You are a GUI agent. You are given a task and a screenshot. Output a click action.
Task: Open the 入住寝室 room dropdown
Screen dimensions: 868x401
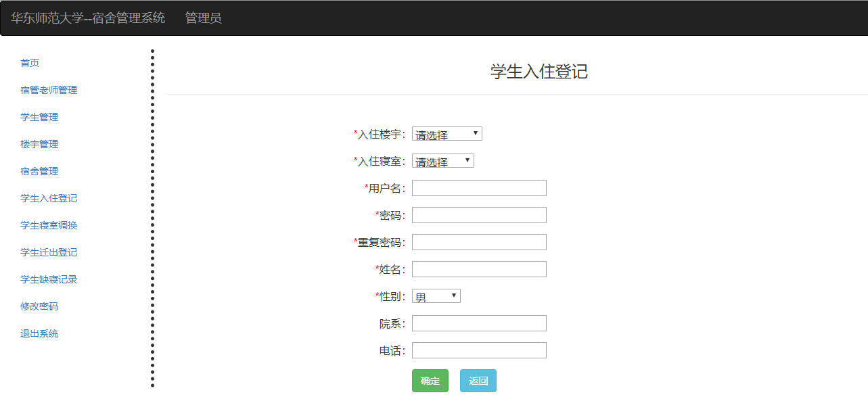[x=442, y=161]
